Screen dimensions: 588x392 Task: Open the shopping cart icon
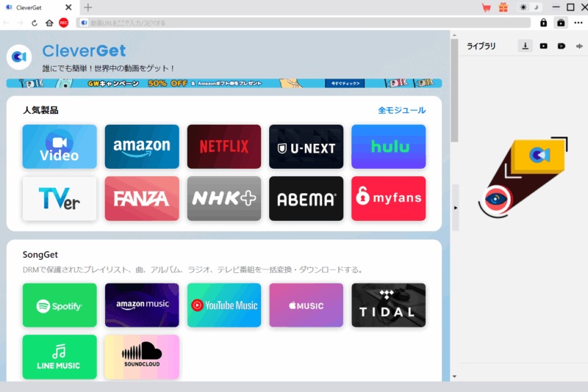(487, 7)
